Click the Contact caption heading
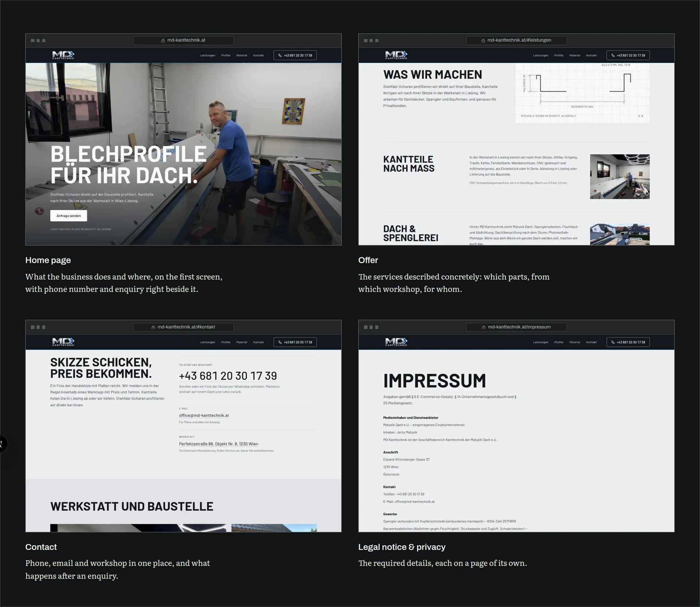Screen dimensions: 700x607 click(41, 547)
